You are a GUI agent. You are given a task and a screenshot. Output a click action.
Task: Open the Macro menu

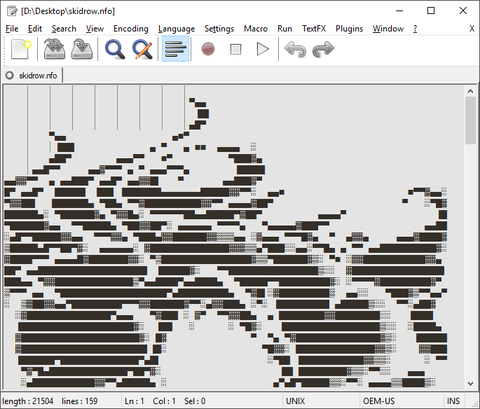click(x=255, y=29)
